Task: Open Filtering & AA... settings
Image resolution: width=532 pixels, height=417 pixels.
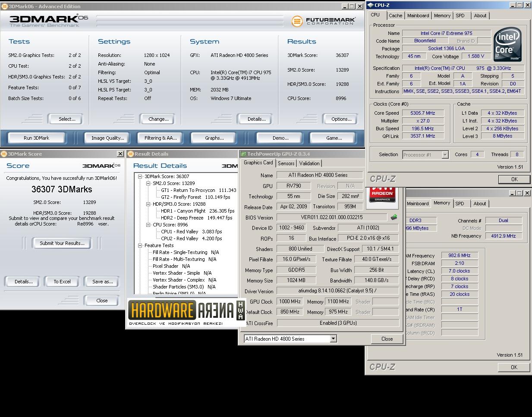Action: pos(161,138)
